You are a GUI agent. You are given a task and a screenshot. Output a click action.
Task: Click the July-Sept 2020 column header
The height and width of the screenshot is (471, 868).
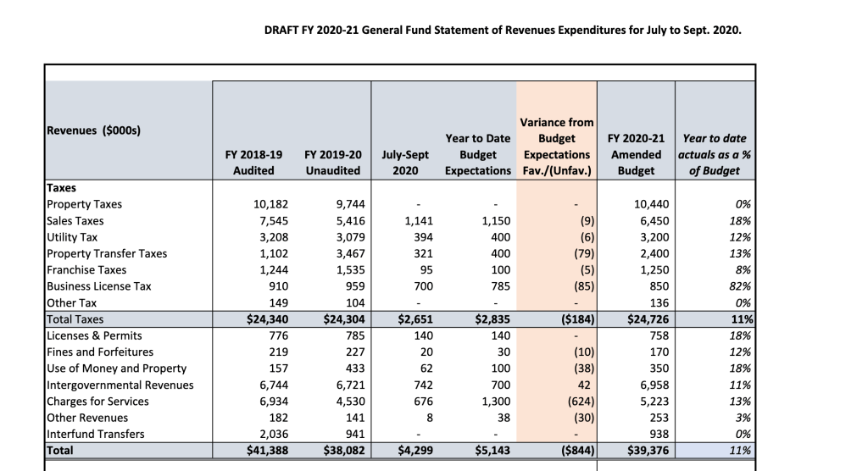405,163
